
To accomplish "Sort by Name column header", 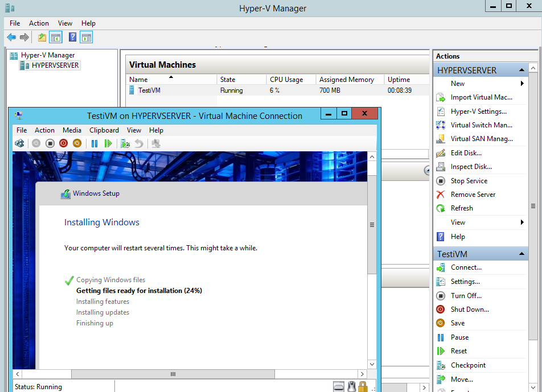I will point(171,80).
